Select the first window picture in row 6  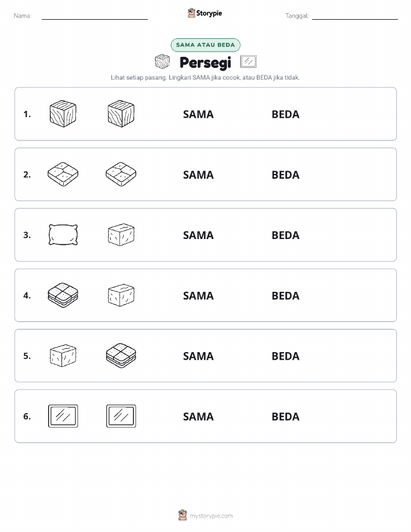click(x=63, y=416)
